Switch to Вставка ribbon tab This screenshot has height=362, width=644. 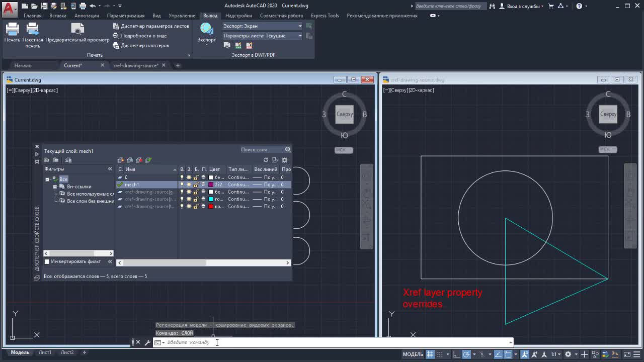point(58,16)
